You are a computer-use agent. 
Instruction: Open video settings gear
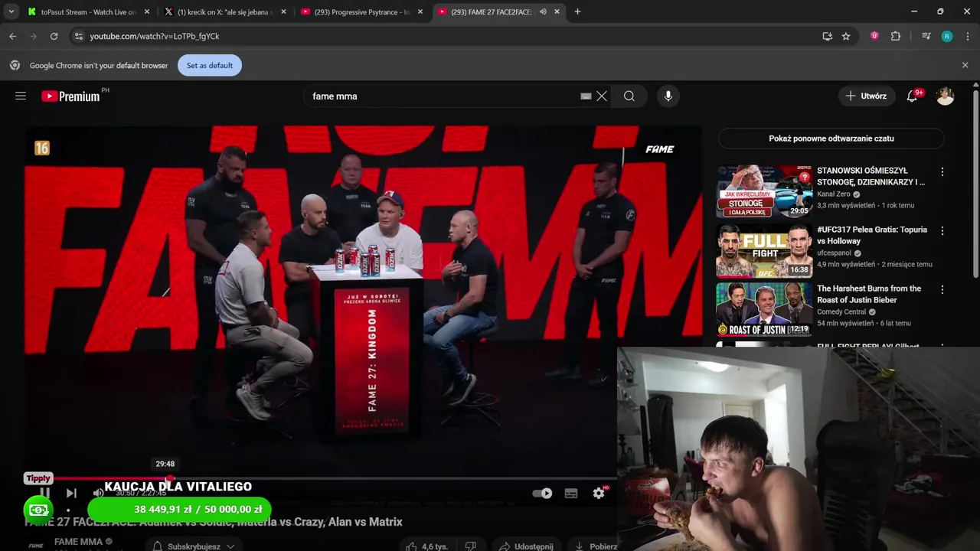(599, 494)
